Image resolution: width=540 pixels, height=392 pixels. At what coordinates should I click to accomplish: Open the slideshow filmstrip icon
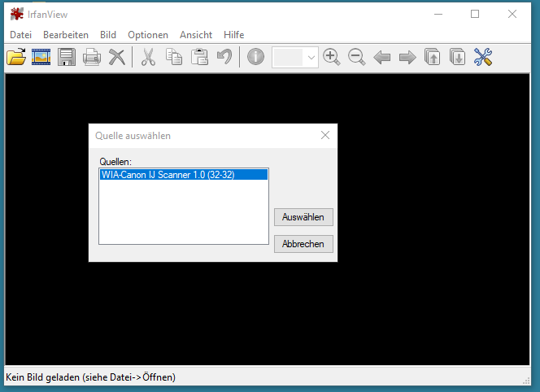point(41,57)
